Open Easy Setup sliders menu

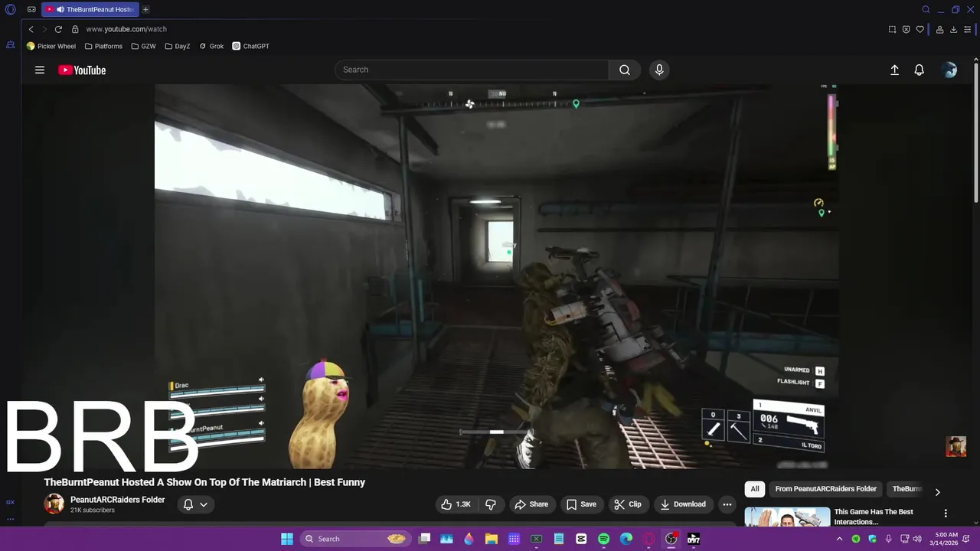[x=968, y=29]
